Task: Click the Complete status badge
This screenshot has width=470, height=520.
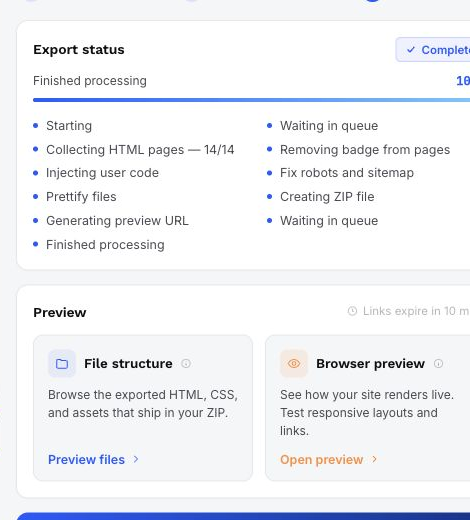Action: [433, 50]
